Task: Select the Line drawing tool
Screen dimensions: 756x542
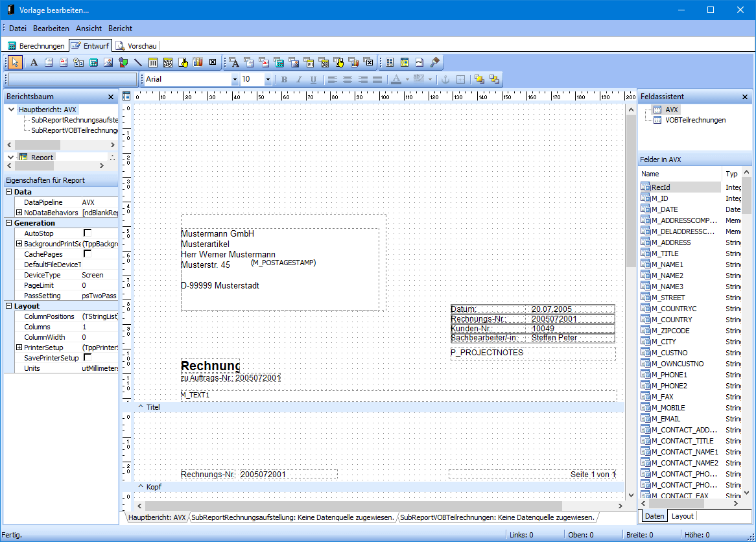Action: [138, 62]
